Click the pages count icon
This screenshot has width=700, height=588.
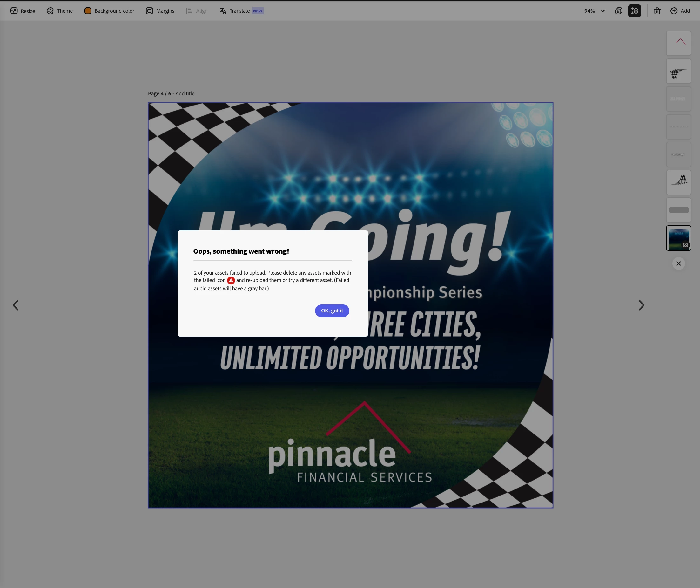click(x=618, y=11)
